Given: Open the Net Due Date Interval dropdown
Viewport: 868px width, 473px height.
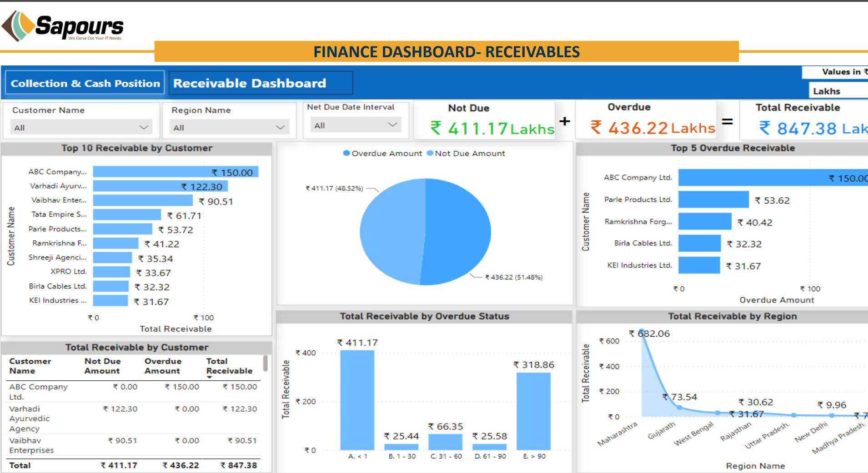Looking at the screenshot, I should coord(356,125).
